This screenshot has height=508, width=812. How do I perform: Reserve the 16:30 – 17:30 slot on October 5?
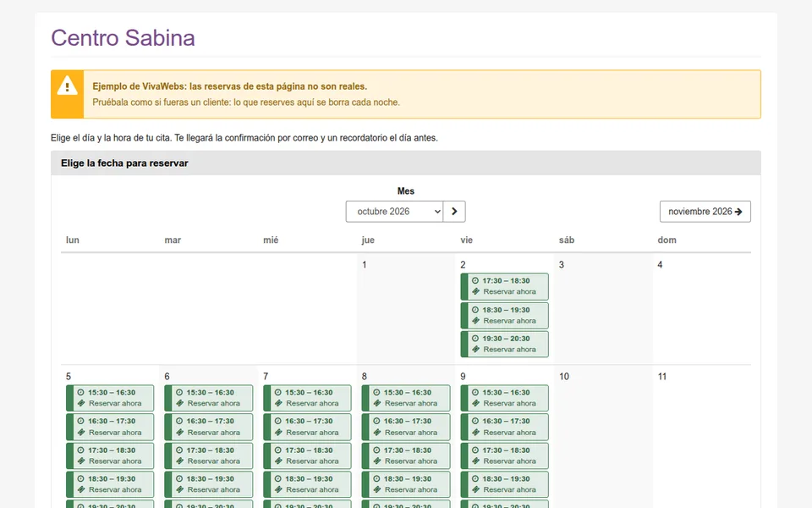pyautogui.click(x=110, y=427)
